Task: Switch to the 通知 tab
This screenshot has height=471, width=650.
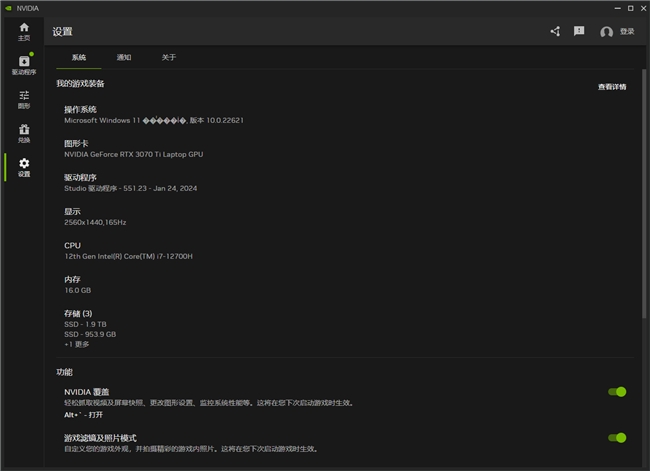Action: tap(124, 57)
